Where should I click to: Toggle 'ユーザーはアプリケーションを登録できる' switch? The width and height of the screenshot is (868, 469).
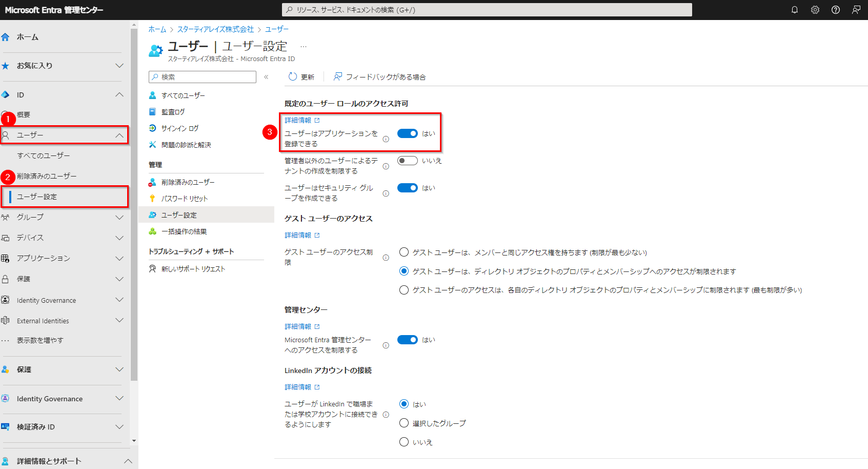(x=408, y=133)
